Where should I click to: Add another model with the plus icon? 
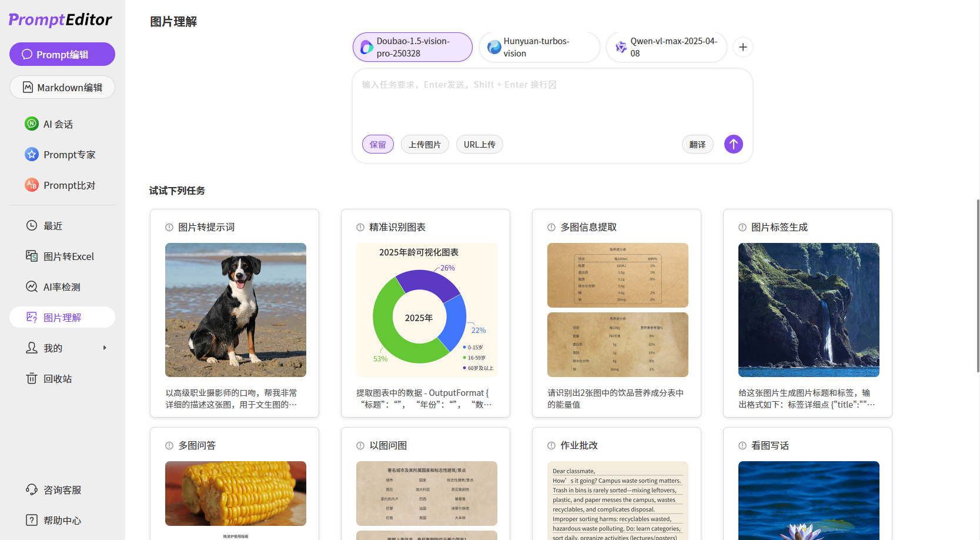click(x=743, y=47)
